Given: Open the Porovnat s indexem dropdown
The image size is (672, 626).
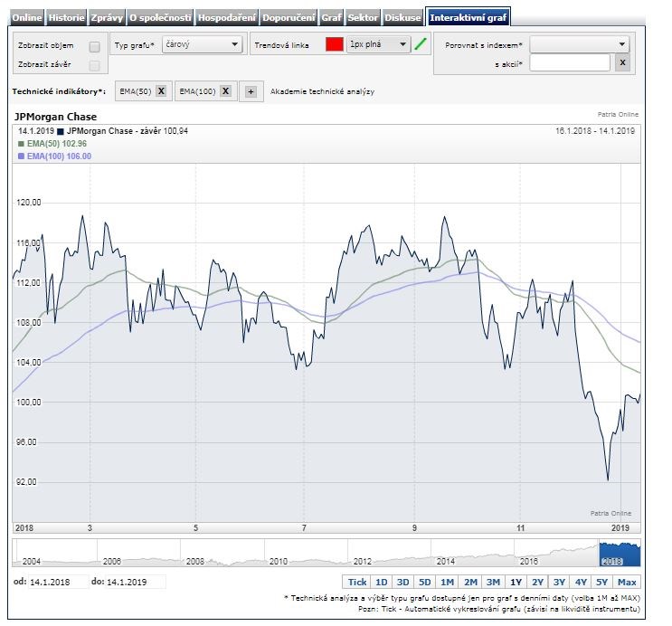Looking at the screenshot, I should pyautogui.click(x=579, y=43).
